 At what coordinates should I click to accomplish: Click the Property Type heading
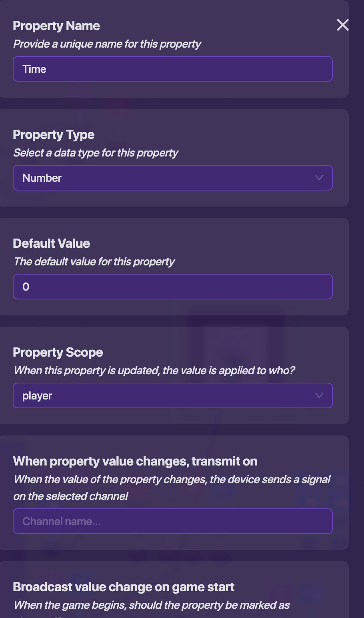pyautogui.click(x=54, y=135)
